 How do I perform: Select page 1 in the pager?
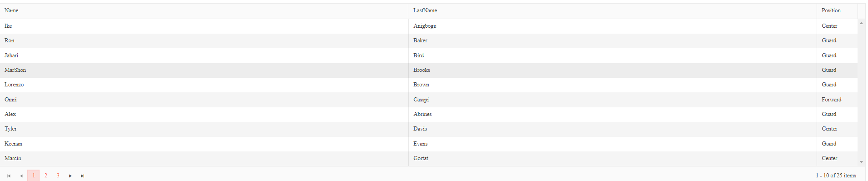click(x=33, y=176)
